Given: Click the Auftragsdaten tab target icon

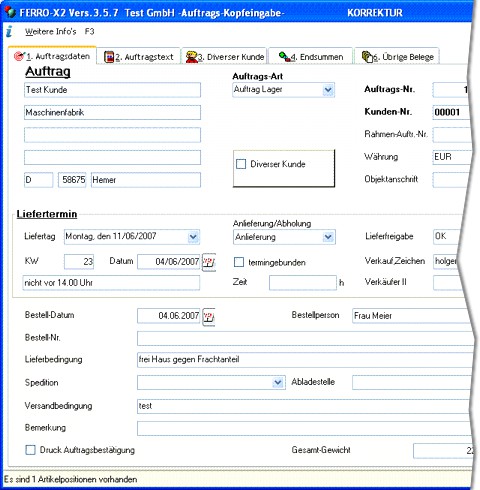Looking at the screenshot, I should [x=19, y=56].
